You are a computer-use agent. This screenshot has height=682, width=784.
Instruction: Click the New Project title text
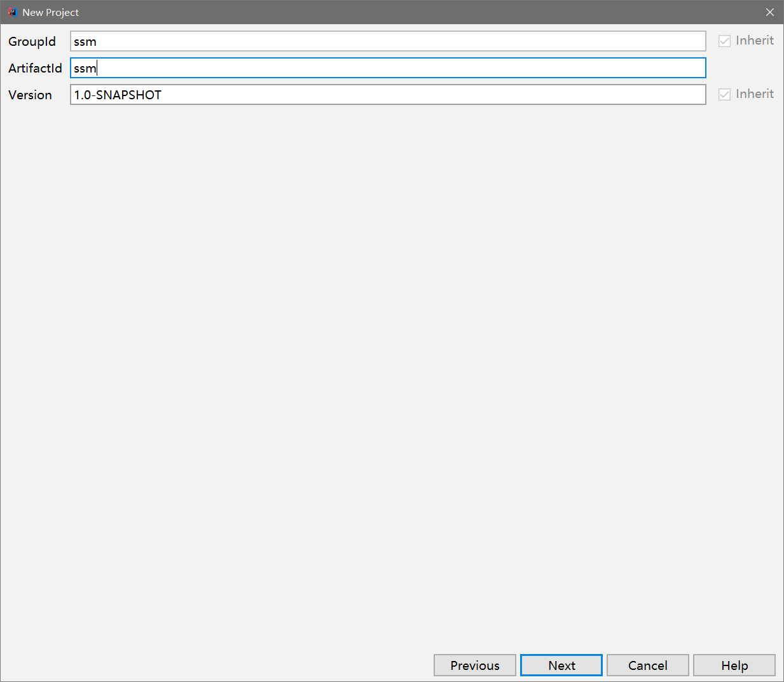(x=51, y=13)
